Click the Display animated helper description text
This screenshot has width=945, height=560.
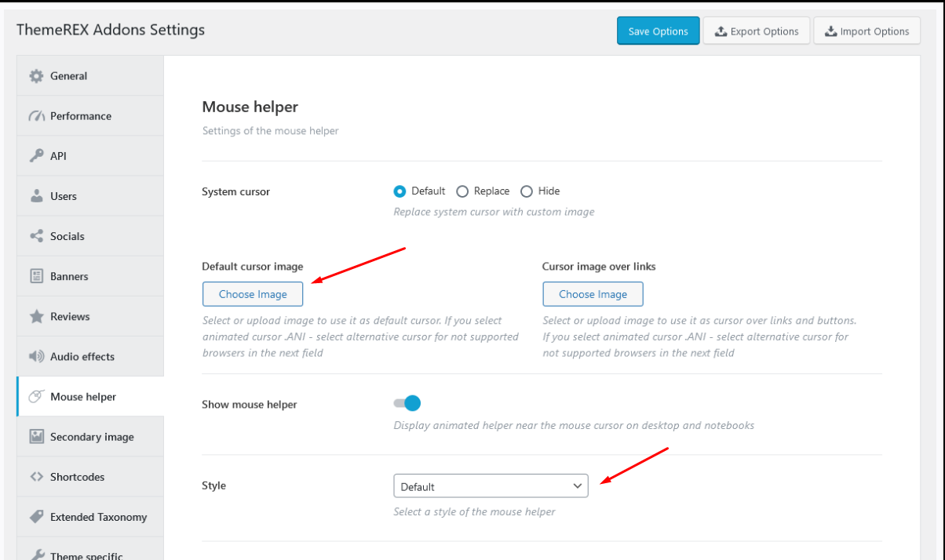(x=574, y=425)
